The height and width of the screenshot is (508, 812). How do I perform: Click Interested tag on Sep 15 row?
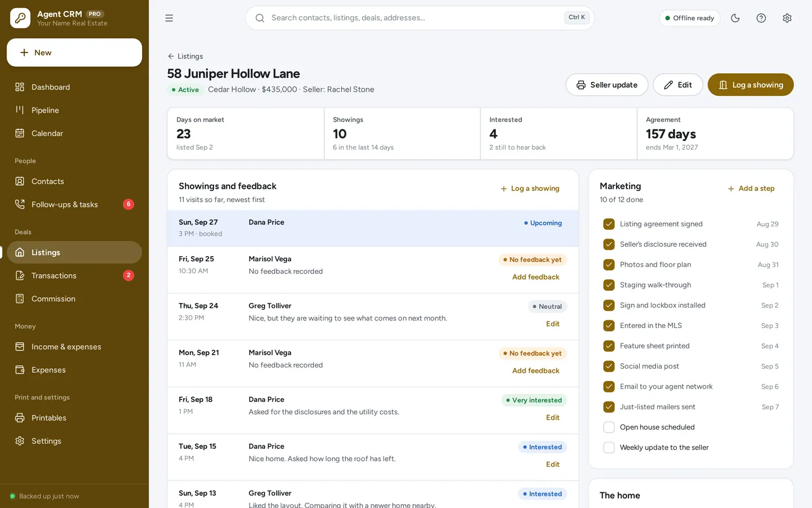tap(542, 447)
